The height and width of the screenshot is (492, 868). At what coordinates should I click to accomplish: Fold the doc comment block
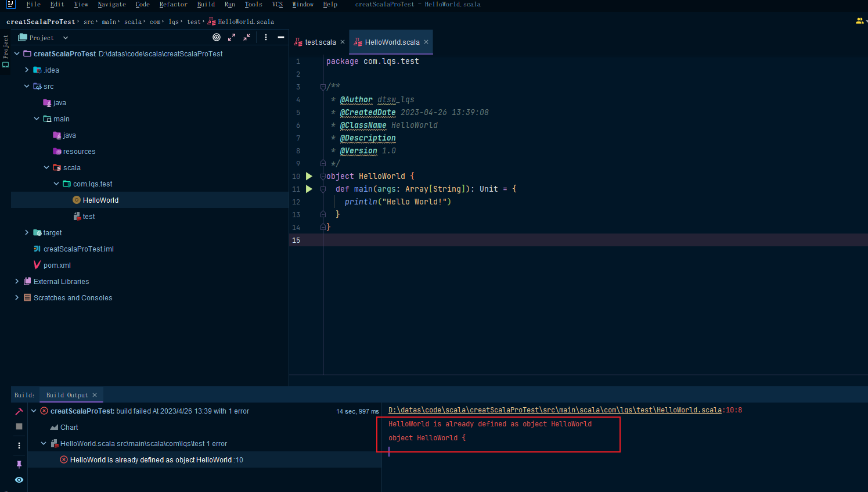point(323,87)
